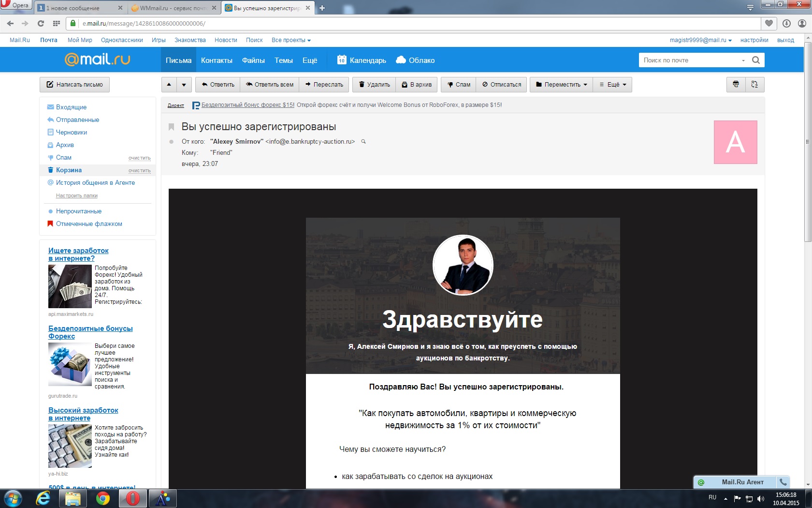Click the Ответить button
This screenshot has width=812, height=508.
pyautogui.click(x=218, y=85)
